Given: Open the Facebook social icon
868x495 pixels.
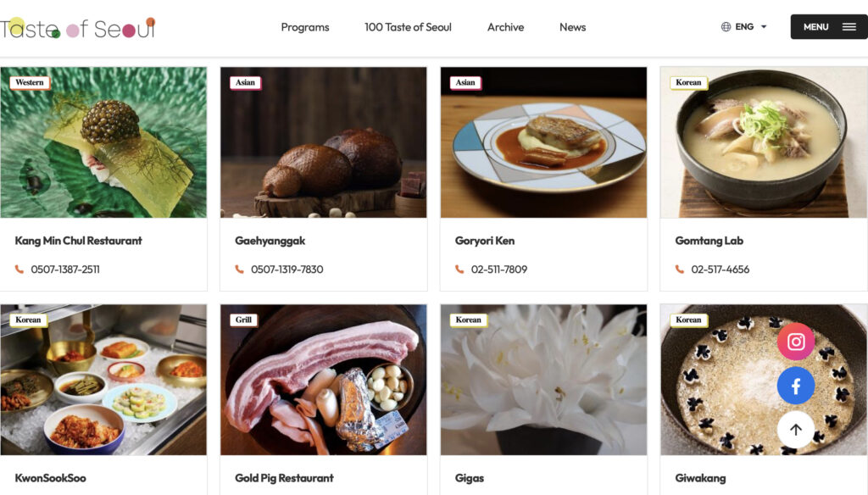Looking at the screenshot, I should [795, 386].
